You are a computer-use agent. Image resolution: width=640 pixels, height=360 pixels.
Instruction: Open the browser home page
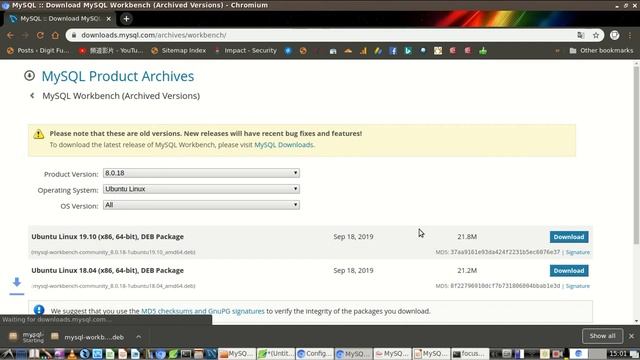(55, 36)
